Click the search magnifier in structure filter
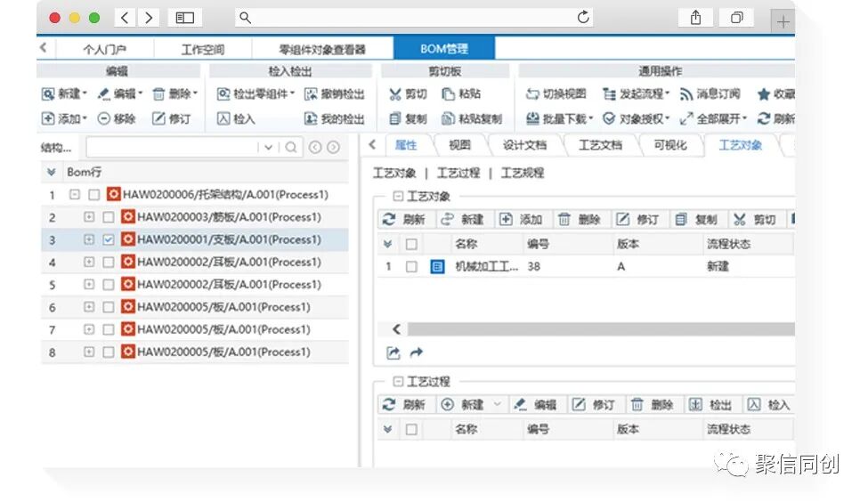Viewport: 868px width, 502px height. point(291,147)
